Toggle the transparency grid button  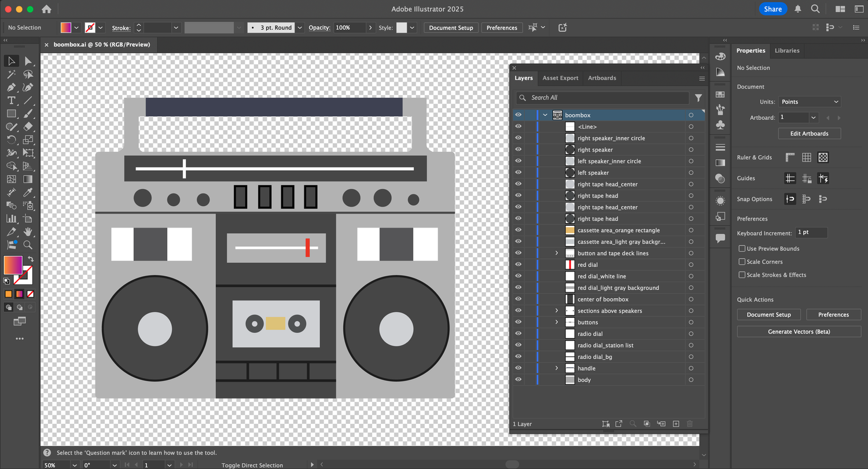click(823, 157)
